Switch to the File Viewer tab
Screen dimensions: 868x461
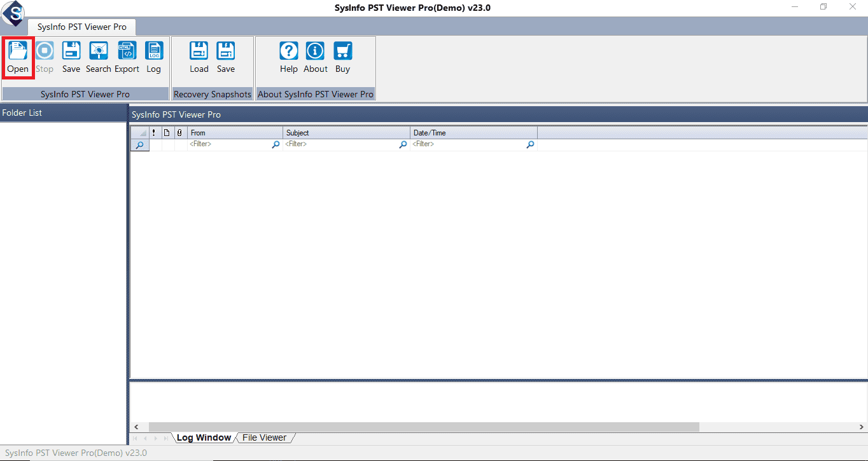(x=264, y=437)
